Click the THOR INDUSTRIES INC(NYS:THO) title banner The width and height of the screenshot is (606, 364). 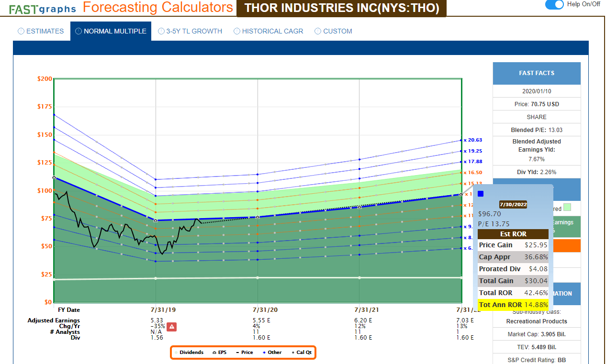click(341, 8)
